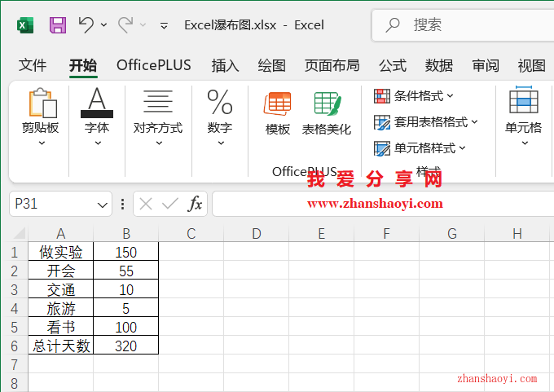This screenshot has width=554, height=392.
Task: Open the Alignment group icon
Action: click(x=158, y=104)
